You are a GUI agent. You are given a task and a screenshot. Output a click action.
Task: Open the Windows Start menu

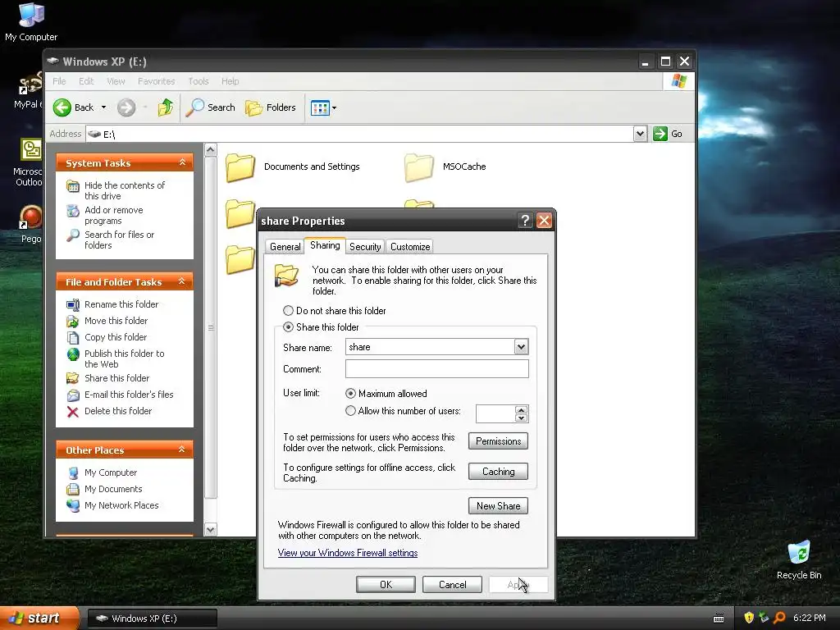pos(39,618)
